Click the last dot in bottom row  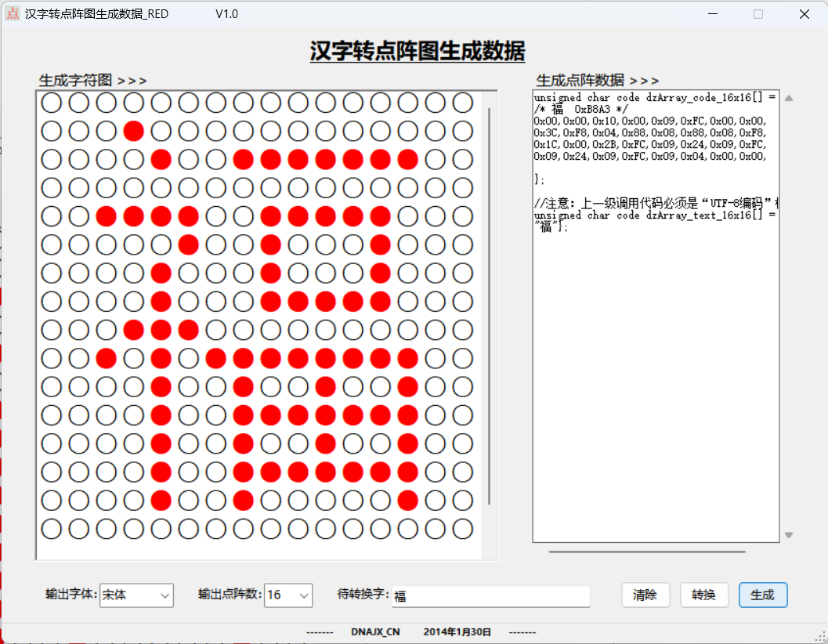463,529
